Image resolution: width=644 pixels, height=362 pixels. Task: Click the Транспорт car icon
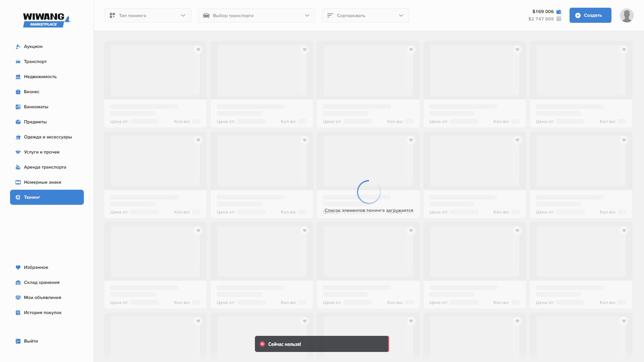18,62
